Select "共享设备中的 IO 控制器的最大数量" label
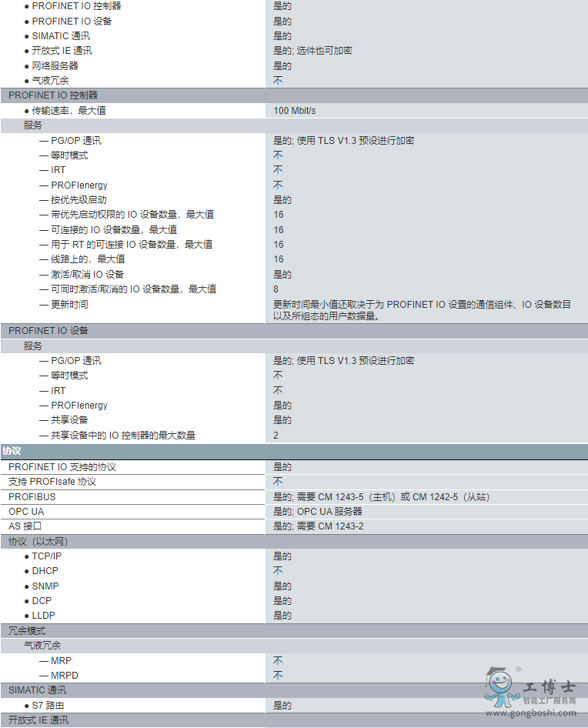This screenshot has width=588, height=728. [x=123, y=436]
